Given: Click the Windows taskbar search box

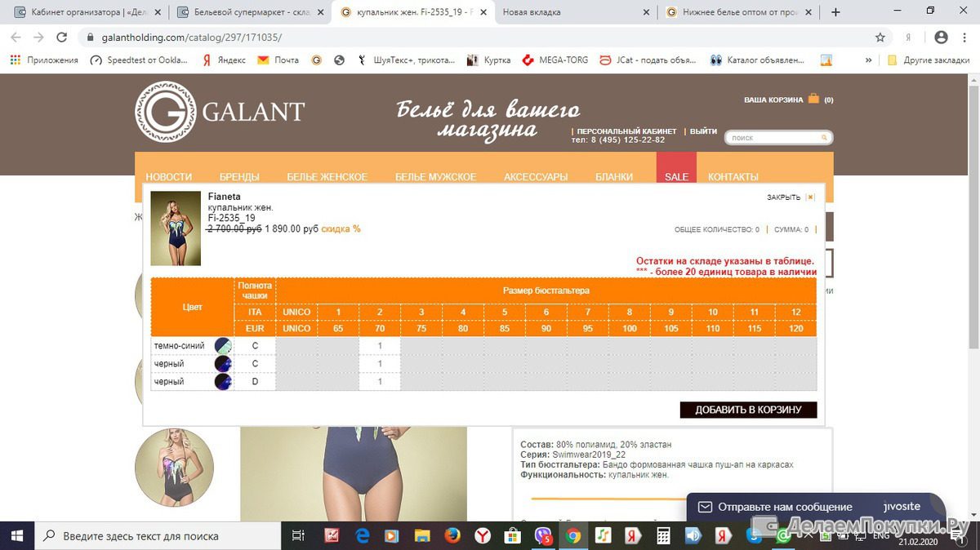Looking at the screenshot, I should 158,536.
